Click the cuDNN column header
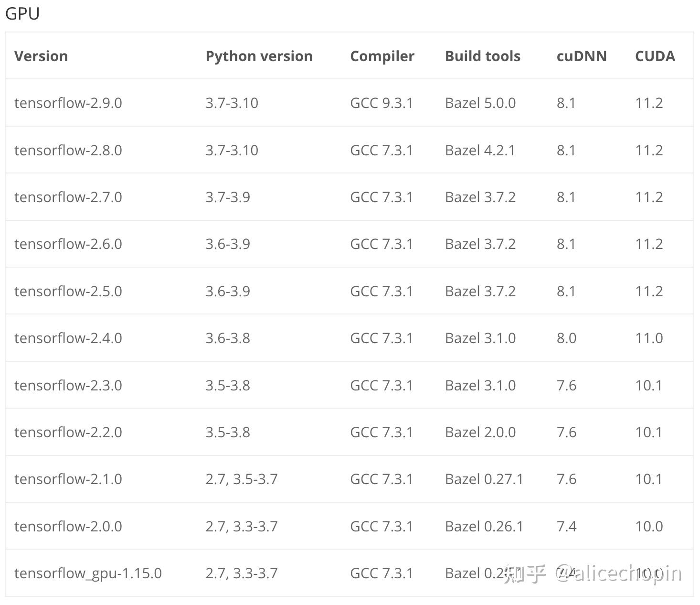The width and height of the screenshot is (700, 605). pyautogui.click(x=581, y=56)
